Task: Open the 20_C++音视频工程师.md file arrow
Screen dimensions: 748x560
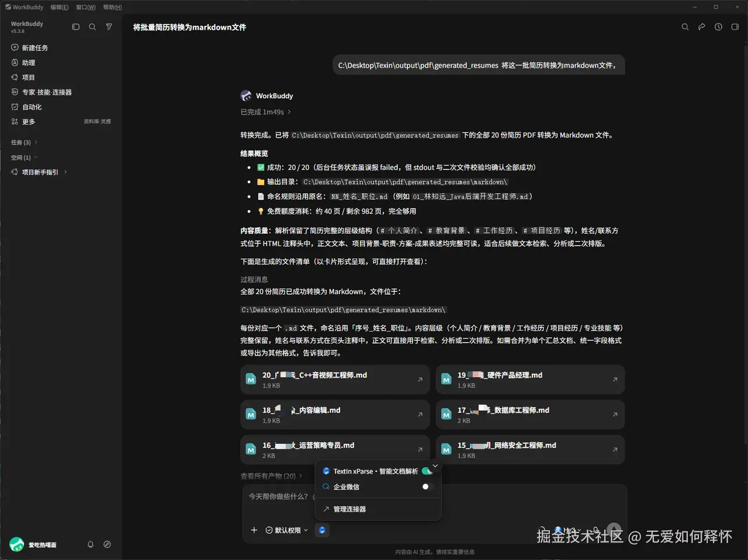Action: pos(420,380)
